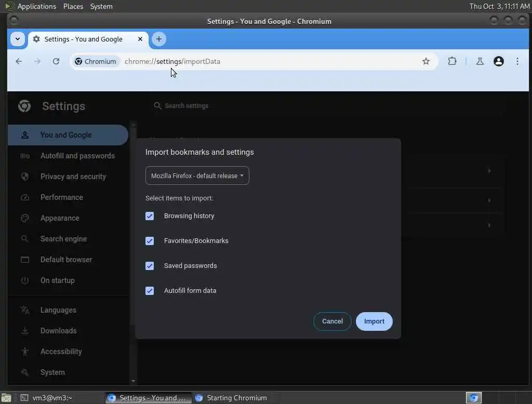Click the Default browser window icon
Viewport: 532px width, 404px height.
[x=25, y=260]
